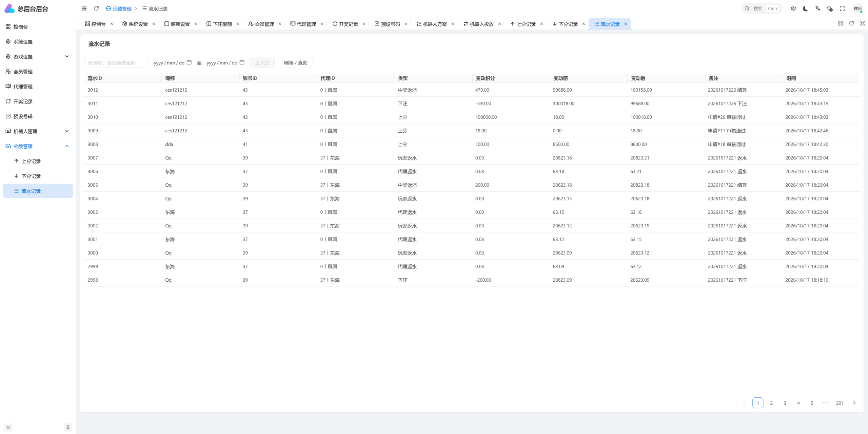Open end date calendar picker icon
Image resolution: width=868 pixels, height=434 pixels.
click(242, 62)
